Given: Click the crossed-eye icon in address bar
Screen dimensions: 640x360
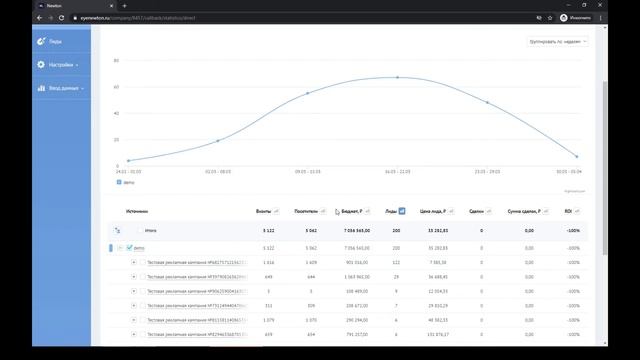Looking at the screenshot, I should point(539,18).
